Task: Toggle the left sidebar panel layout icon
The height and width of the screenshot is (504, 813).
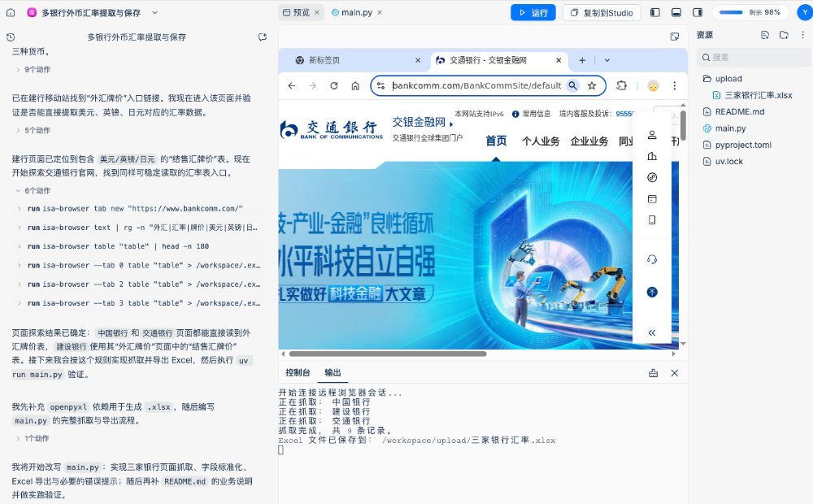Action: tap(654, 12)
